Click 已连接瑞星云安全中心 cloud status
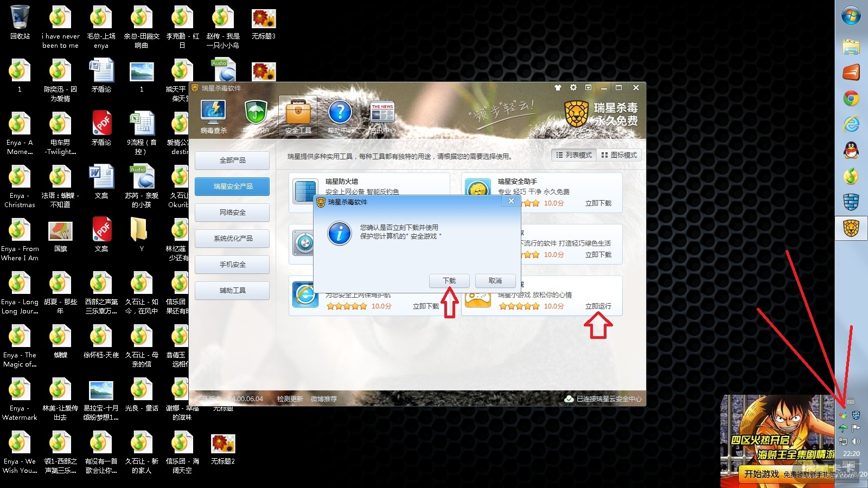This screenshot has height=488, width=868. coord(603,399)
